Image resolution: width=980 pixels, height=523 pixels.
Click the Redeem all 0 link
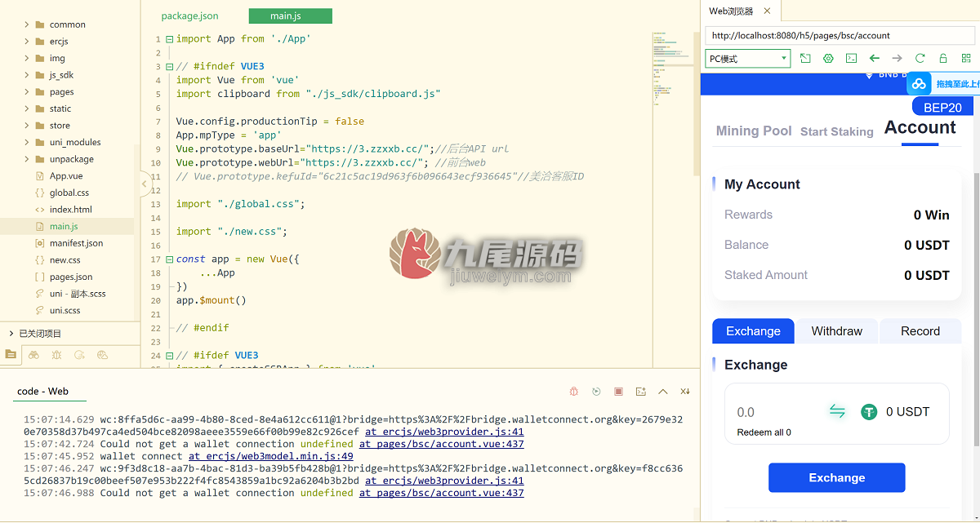pos(764,432)
